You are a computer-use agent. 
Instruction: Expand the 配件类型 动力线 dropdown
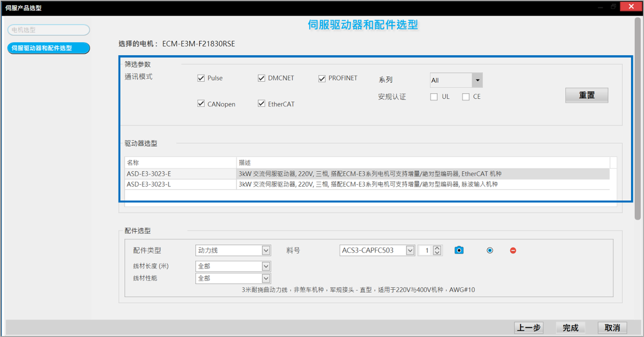tap(266, 250)
